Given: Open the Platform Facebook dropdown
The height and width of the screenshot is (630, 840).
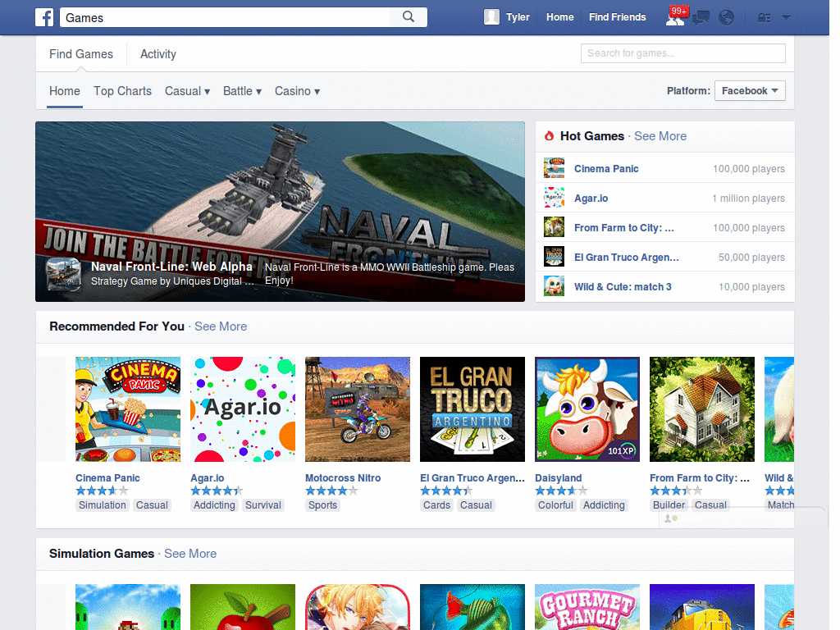Looking at the screenshot, I should pos(750,90).
